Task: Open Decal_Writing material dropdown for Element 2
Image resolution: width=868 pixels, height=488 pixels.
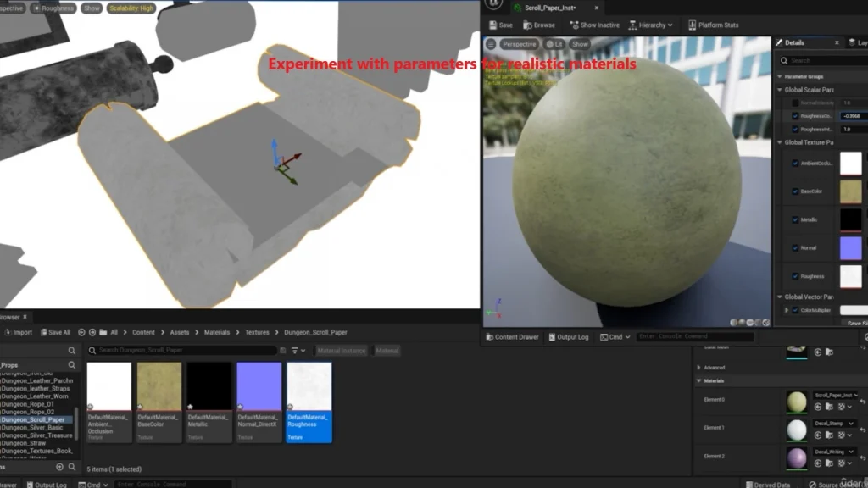Action: (834, 452)
